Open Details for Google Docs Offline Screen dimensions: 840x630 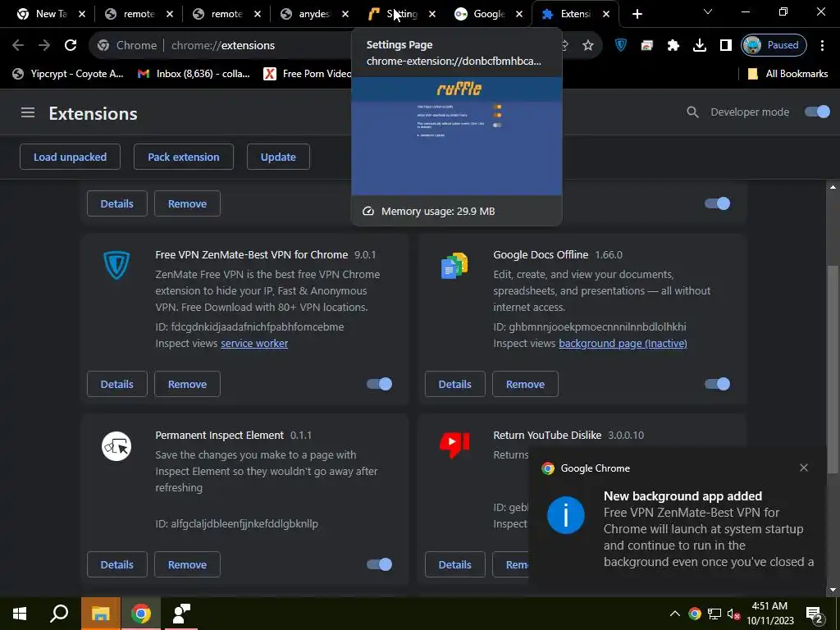pos(454,384)
